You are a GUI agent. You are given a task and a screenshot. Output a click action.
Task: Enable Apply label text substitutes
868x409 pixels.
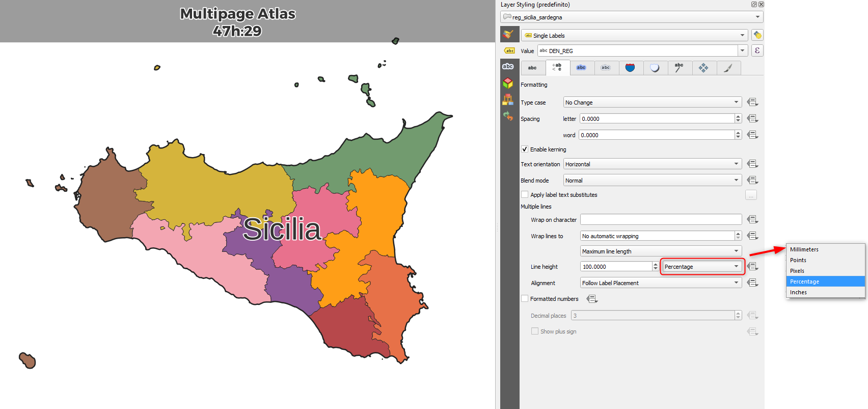pyautogui.click(x=525, y=195)
